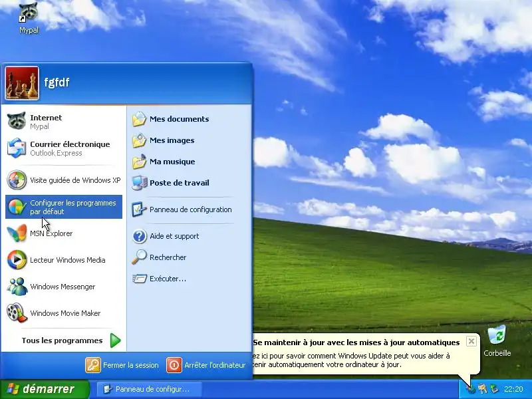Image resolution: width=532 pixels, height=399 pixels.
Task: Click the Windows Update tray icon under balloon
Action: coord(471,389)
